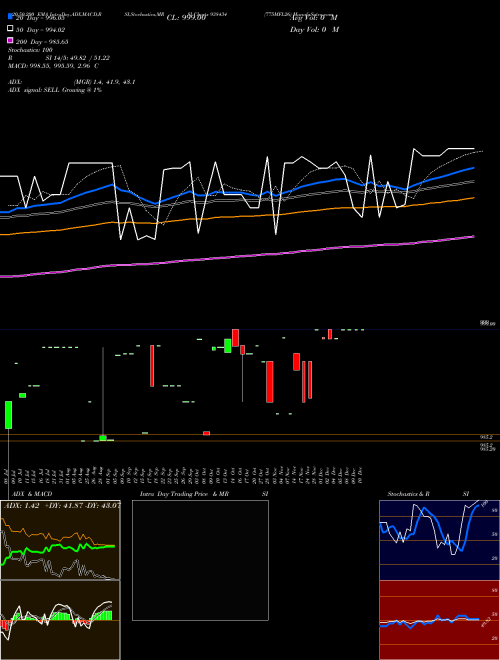The image size is (500, 660).
Task: Click the ADX 1.42 +DY -DY header readout
Action: tap(62, 505)
